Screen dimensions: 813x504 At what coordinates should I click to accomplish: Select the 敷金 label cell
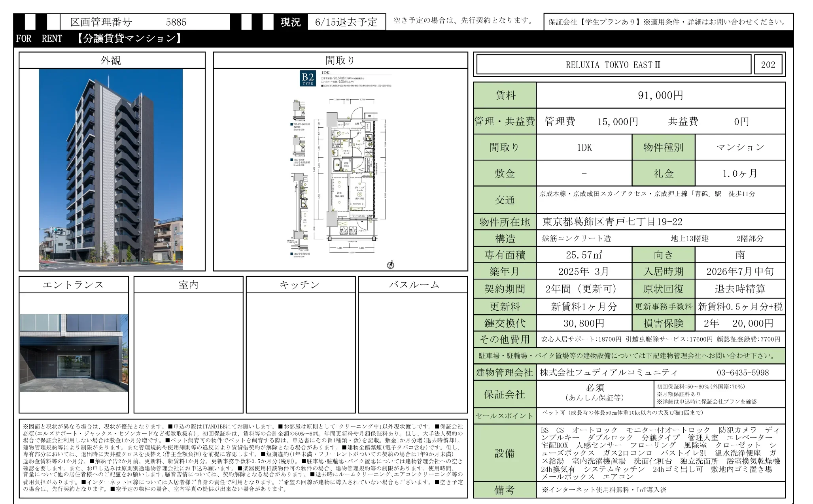(x=505, y=174)
